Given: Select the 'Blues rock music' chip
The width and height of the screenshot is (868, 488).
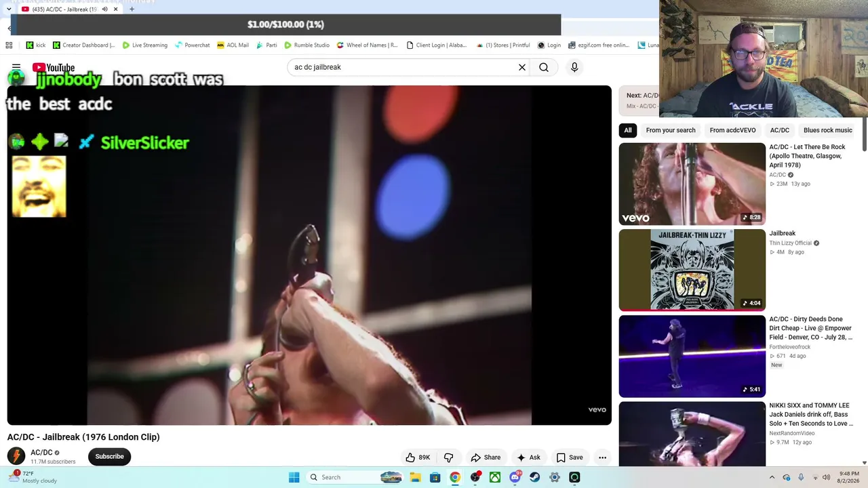Looking at the screenshot, I should pos(827,130).
